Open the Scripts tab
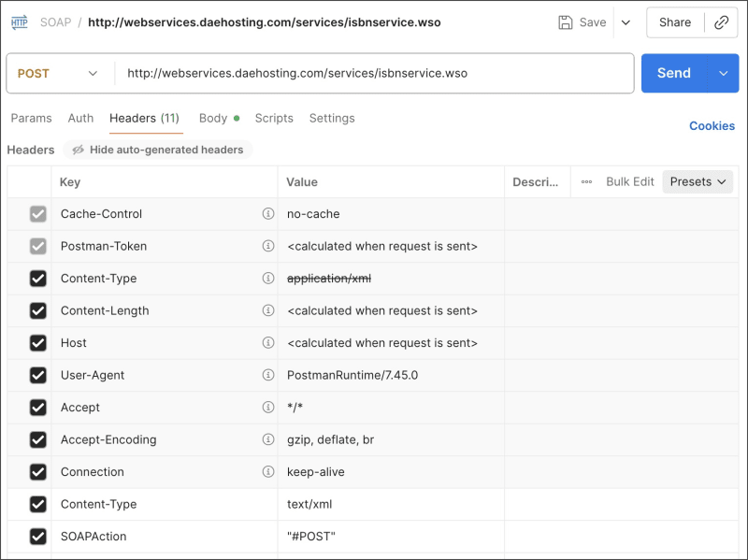Viewport: 748px width, 560px height. (274, 119)
